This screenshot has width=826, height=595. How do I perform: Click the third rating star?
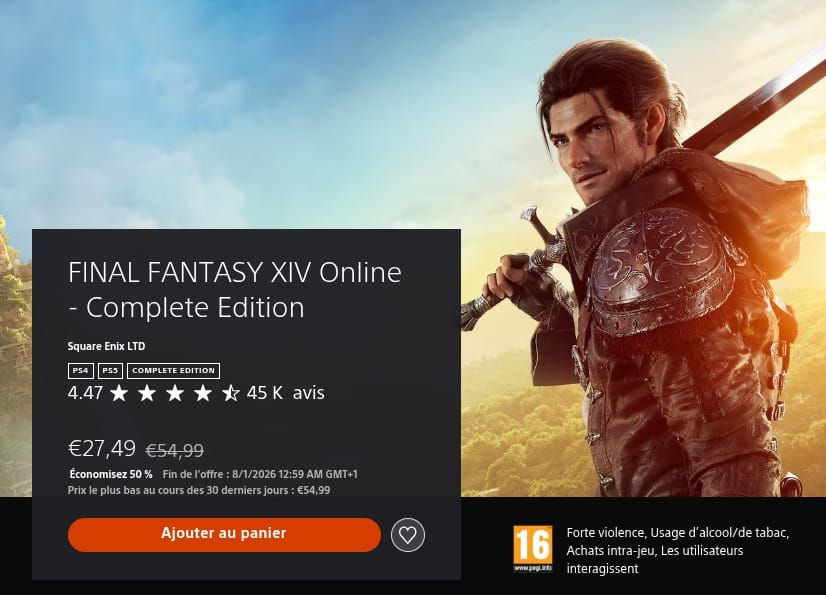click(x=175, y=393)
